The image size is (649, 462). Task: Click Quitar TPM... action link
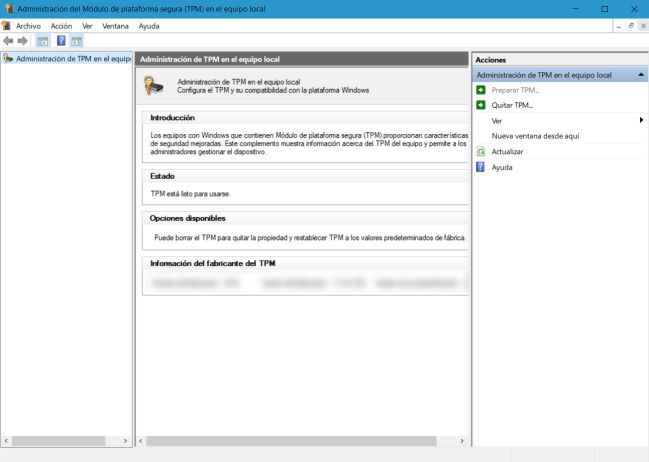(512, 105)
